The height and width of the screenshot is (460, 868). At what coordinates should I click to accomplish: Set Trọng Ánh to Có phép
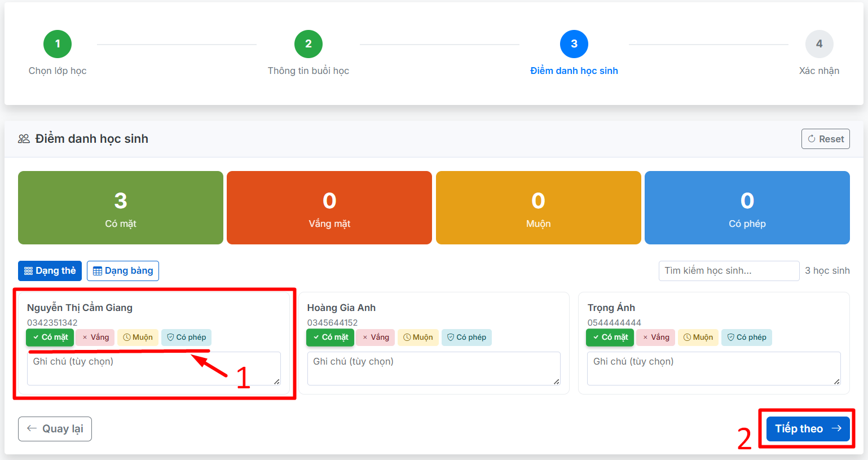click(747, 338)
